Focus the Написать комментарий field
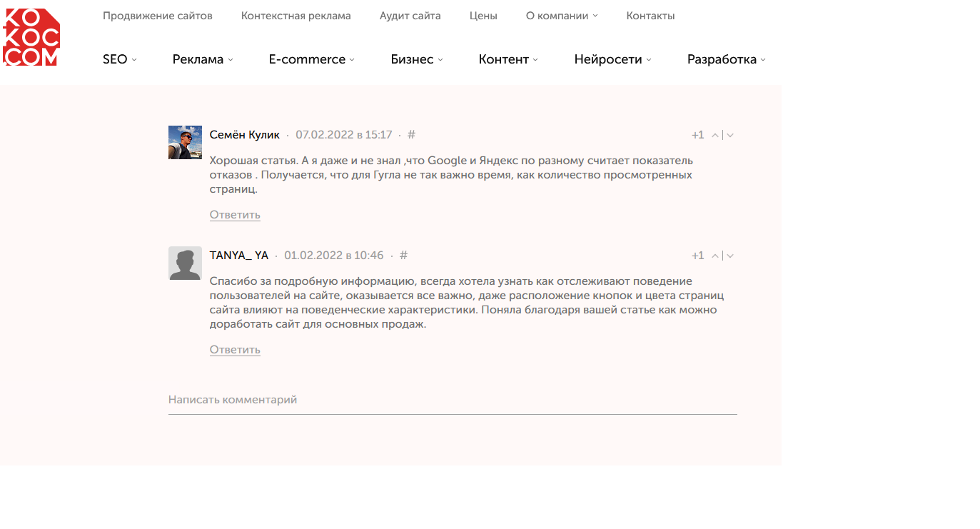 [x=452, y=400]
